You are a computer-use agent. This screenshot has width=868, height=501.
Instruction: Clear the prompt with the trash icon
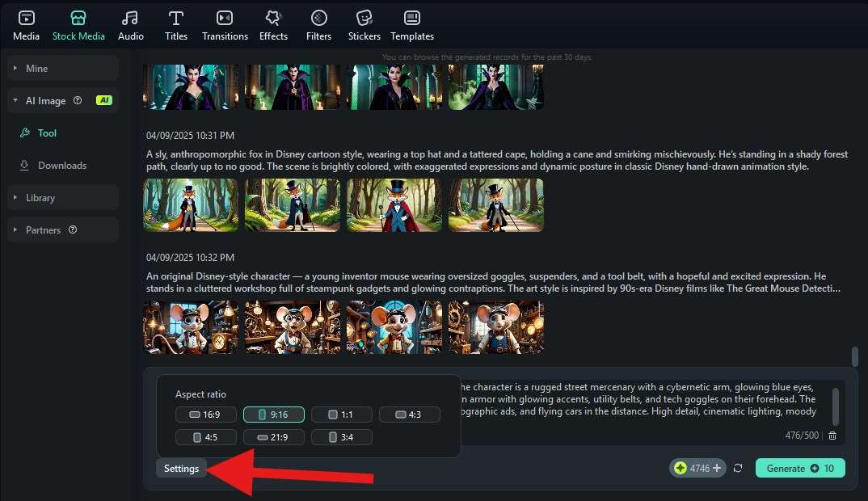click(x=832, y=436)
